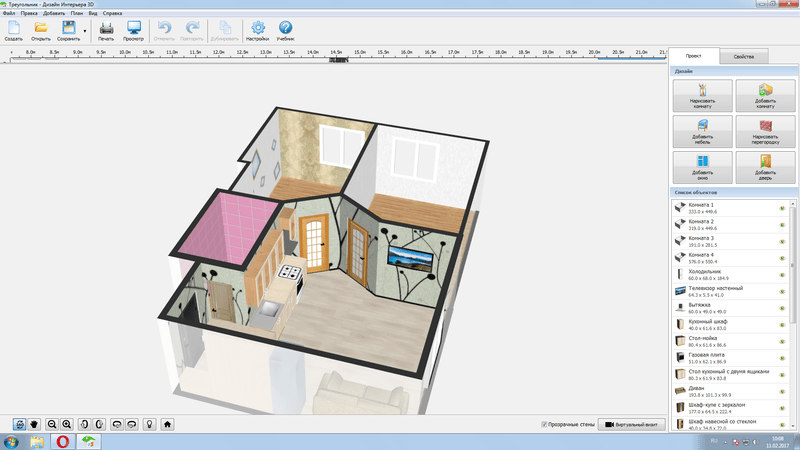Screen dimensions: 800x450
Task: Switch to the Свойства tab
Action: point(743,57)
